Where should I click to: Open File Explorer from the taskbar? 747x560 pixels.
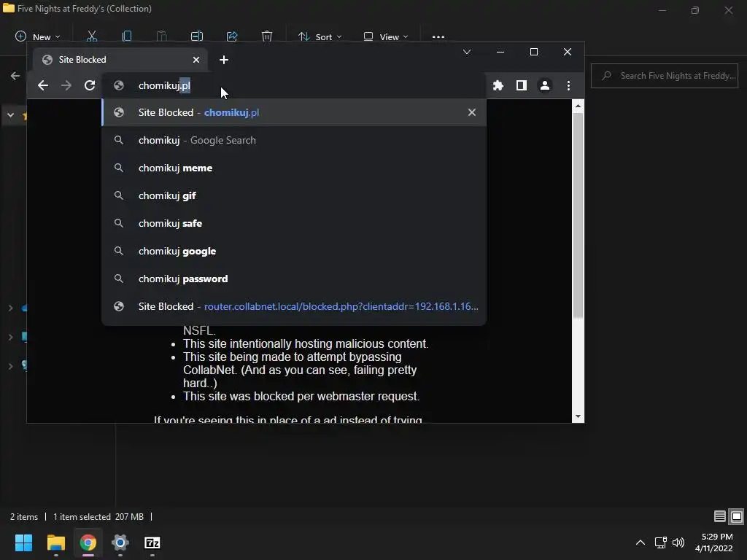55,542
